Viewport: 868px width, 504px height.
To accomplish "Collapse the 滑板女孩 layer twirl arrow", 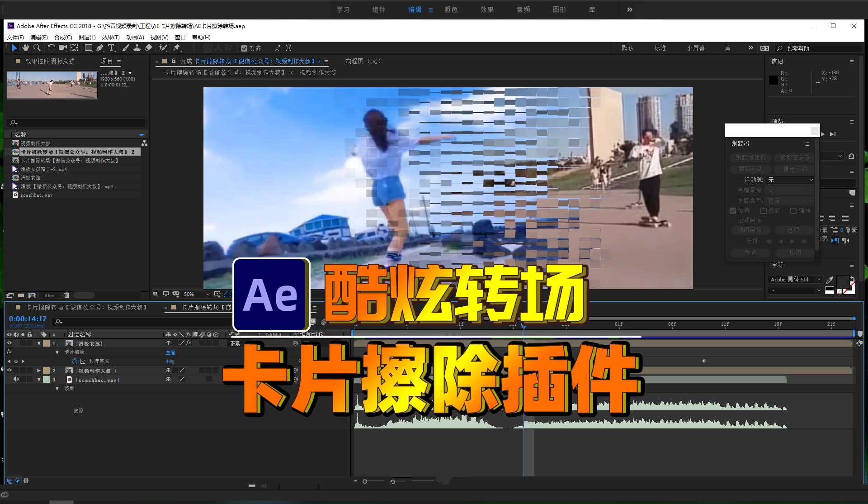I will 39,343.
